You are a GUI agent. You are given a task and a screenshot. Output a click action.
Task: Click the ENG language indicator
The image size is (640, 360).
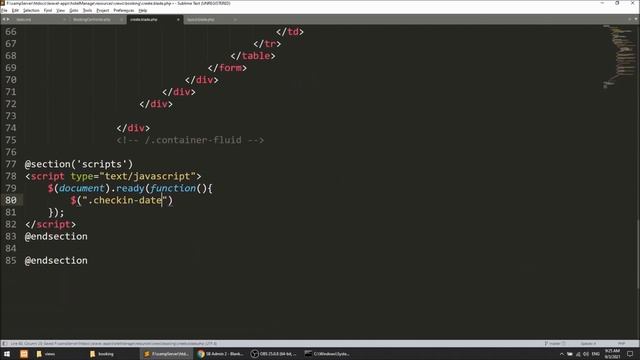click(596, 354)
